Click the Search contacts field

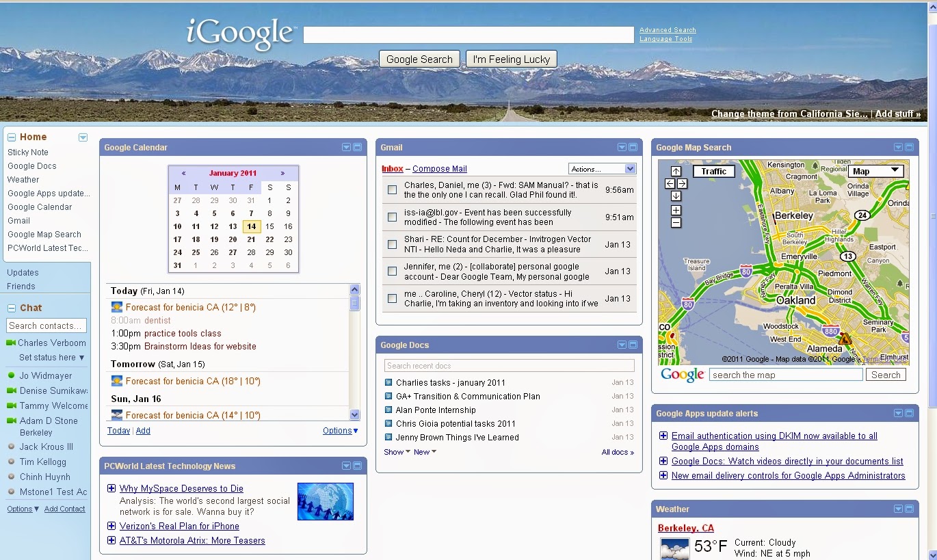pyautogui.click(x=47, y=326)
